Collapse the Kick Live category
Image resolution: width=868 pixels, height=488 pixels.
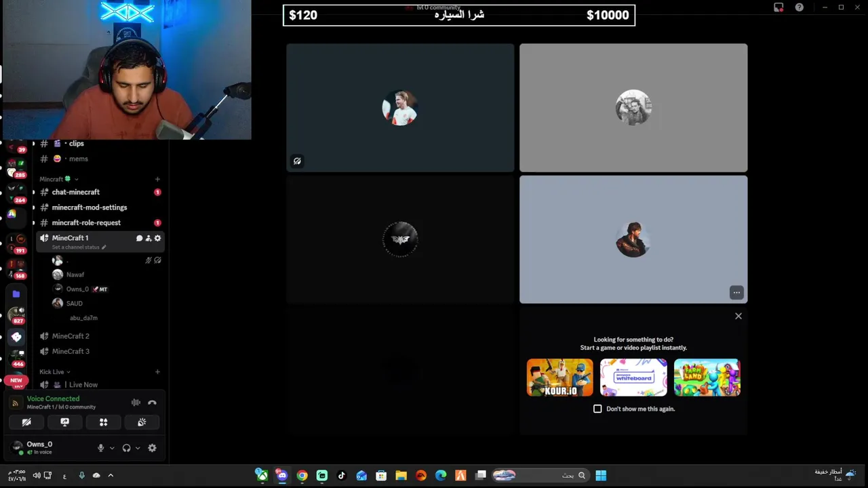54,372
